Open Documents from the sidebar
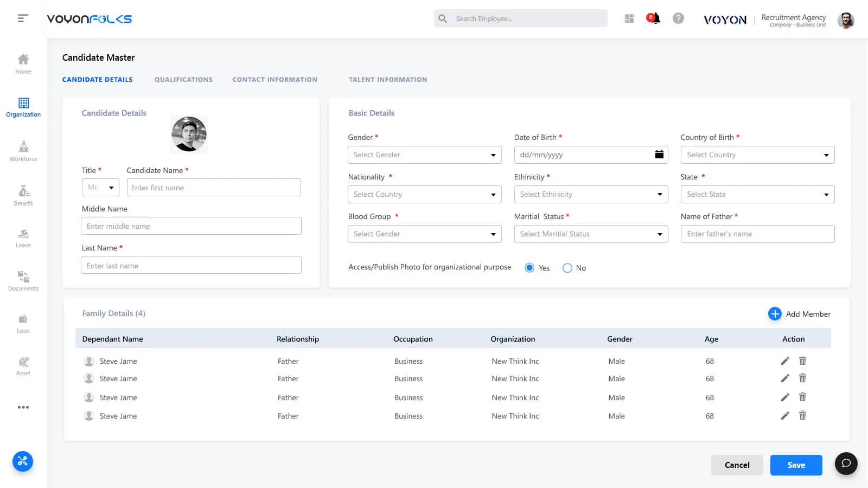This screenshot has height=488, width=868. (23, 281)
